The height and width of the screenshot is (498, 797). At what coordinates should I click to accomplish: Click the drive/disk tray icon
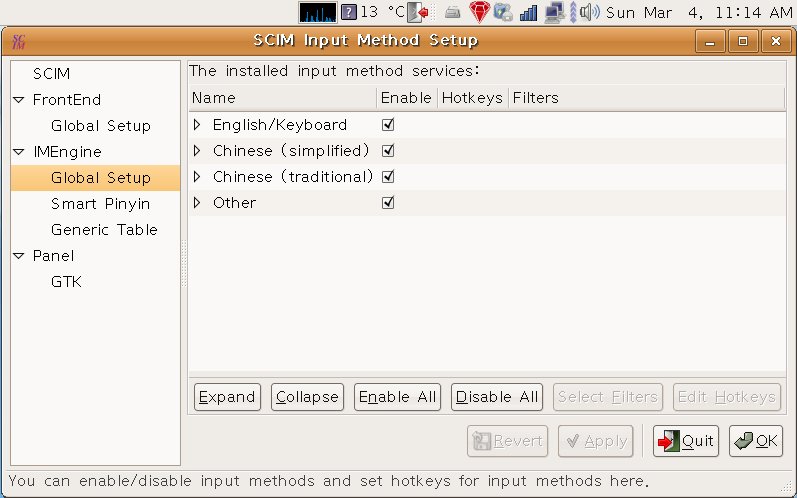452,13
